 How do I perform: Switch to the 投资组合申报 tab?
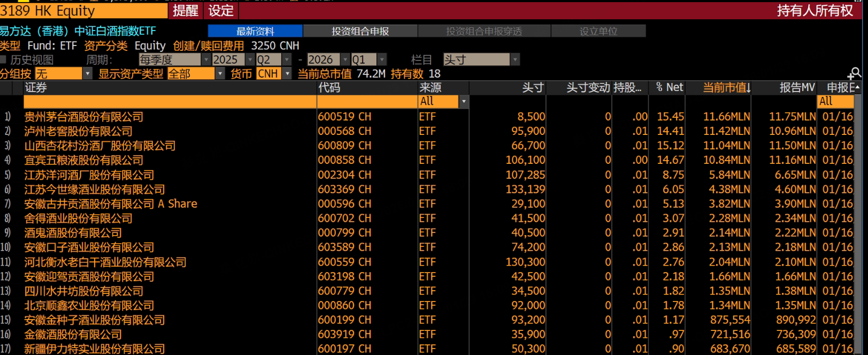pyautogui.click(x=360, y=31)
